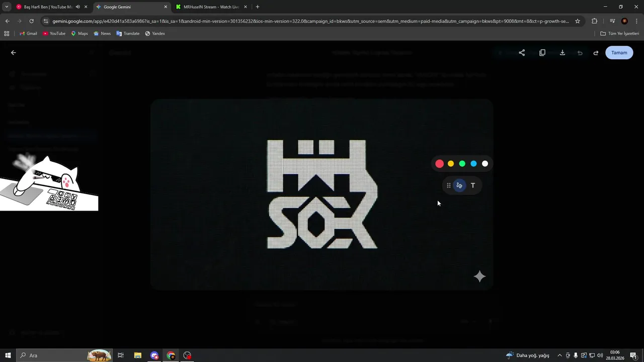Pick the green markup color
This screenshot has width=644, height=362.
click(462, 163)
